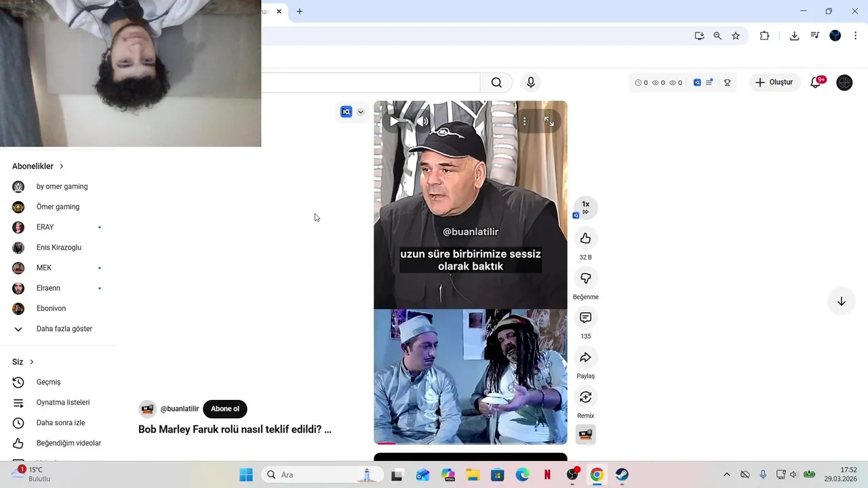Remix this short
Viewport: 868px width, 488px height.
click(x=586, y=397)
